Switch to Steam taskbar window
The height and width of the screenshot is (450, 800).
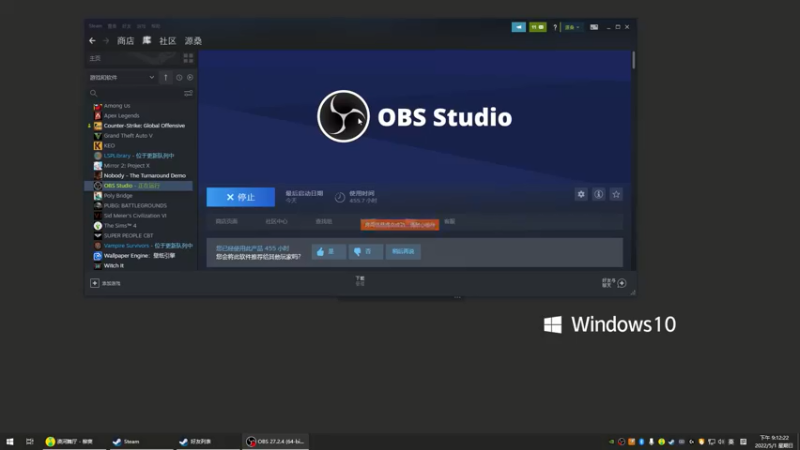pyautogui.click(x=141, y=441)
